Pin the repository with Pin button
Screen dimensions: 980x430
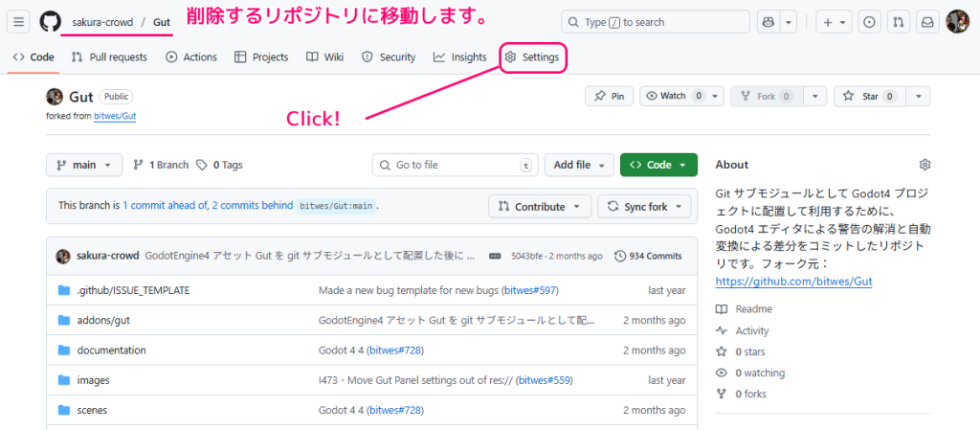(610, 97)
